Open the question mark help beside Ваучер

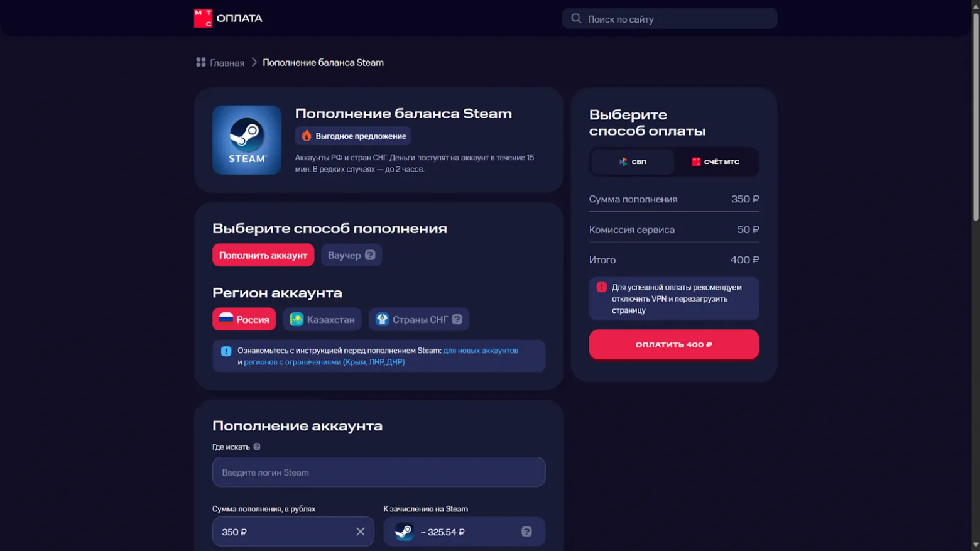(x=370, y=254)
